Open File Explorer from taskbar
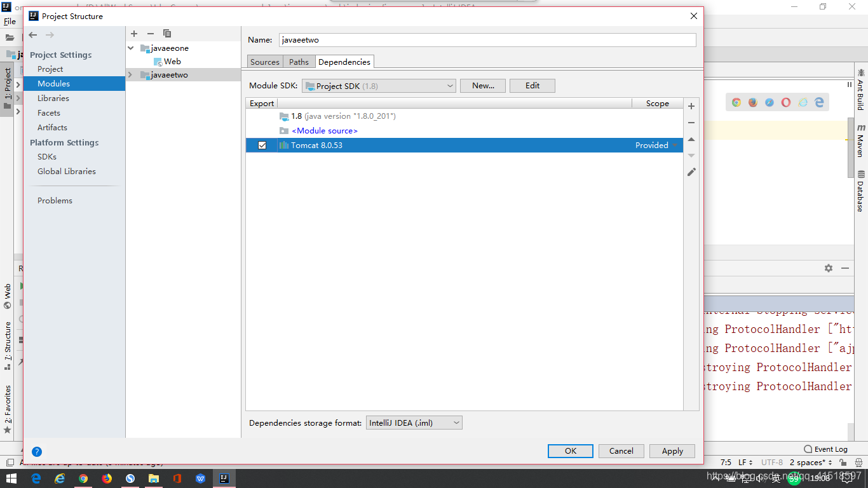This screenshot has height=488, width=868. (154, 478)
